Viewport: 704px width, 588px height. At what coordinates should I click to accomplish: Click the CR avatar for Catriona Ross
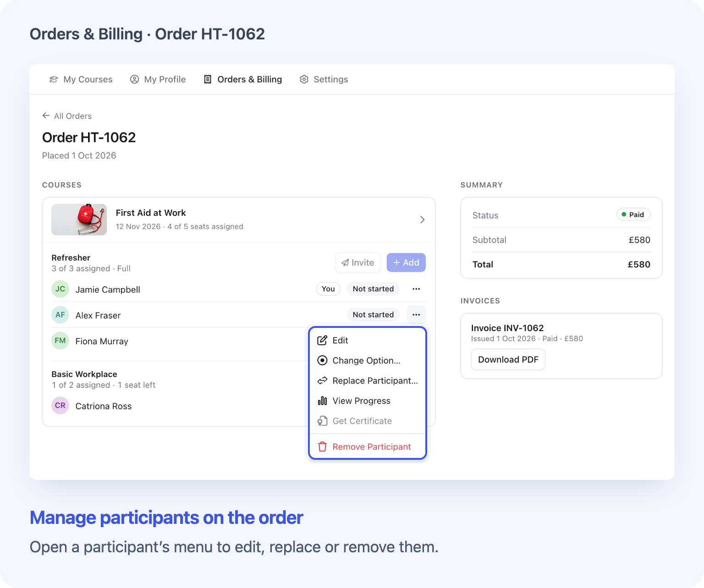click(60, 405)
